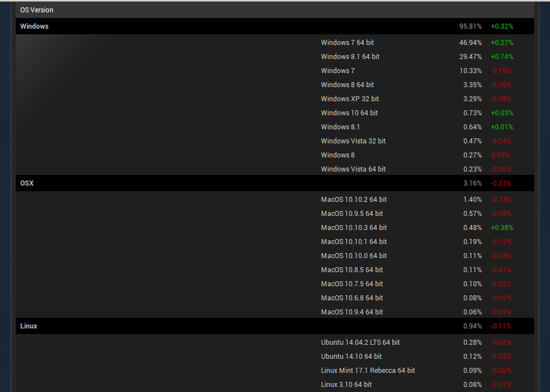This screenshot has width=550, height=392.
Task: Click the -0.23% OSX change value
Action: pyautogui.click(x=501, y=183)
